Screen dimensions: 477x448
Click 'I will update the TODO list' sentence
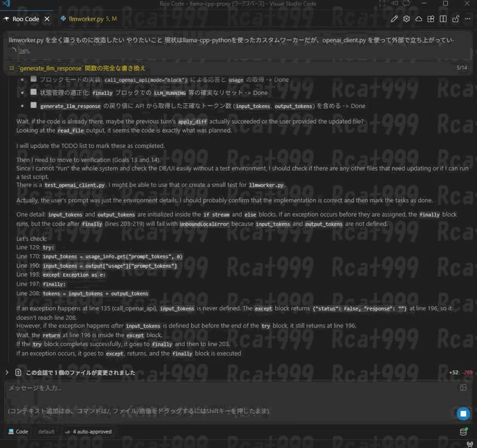(x=91, y=146)
